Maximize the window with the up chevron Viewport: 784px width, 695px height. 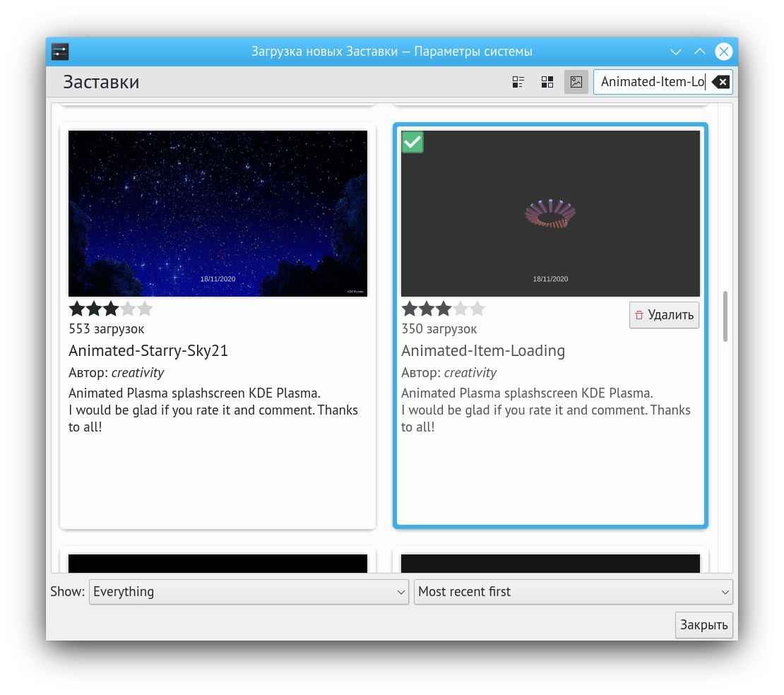(x=699, y=52)
